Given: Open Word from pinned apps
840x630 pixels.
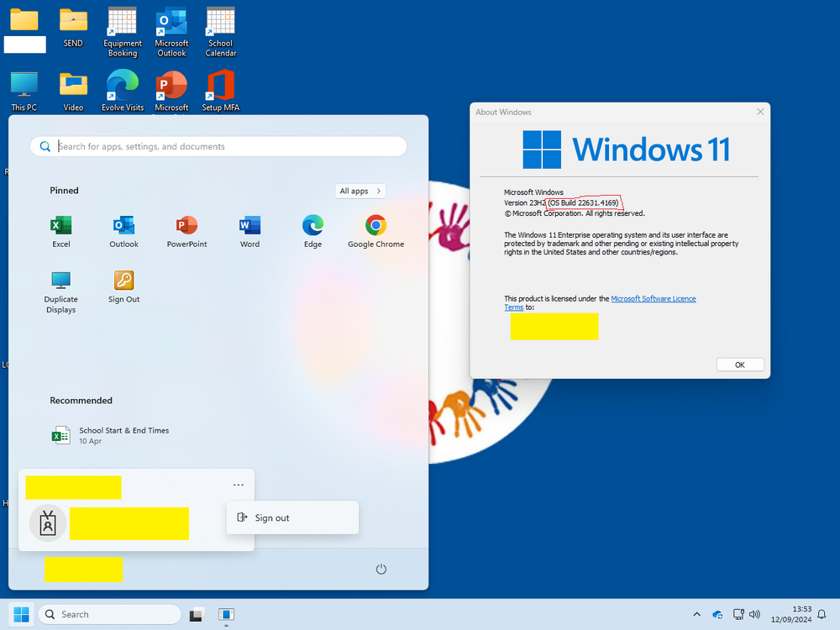Looking at the screenshot, I should click(x=249, y=232).
